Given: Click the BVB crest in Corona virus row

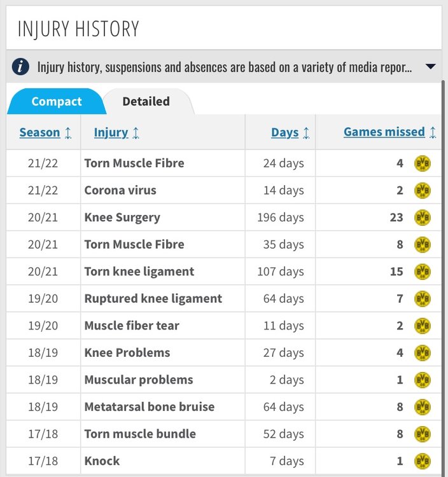Looking at the screenshot, I should pos(423,190).
